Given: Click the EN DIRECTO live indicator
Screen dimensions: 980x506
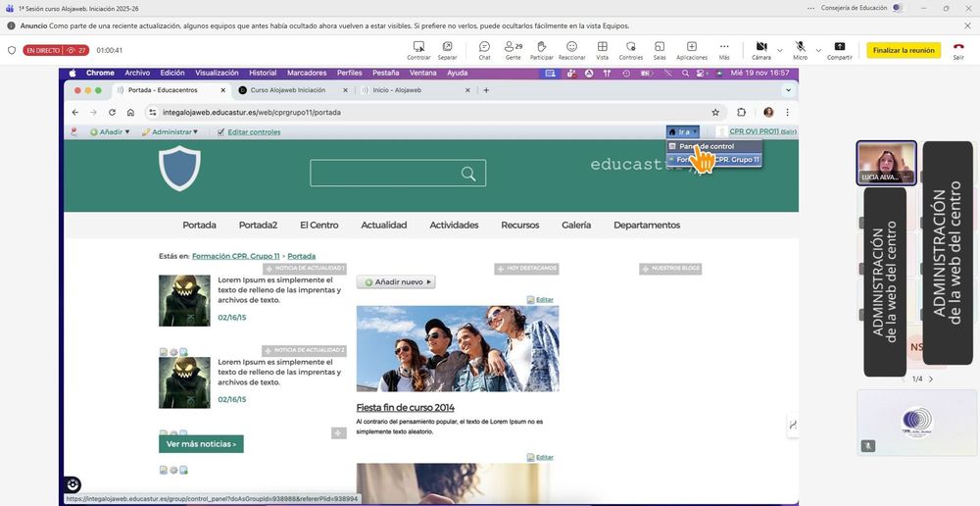Looking at the screenshot, I should click(56, 50).
